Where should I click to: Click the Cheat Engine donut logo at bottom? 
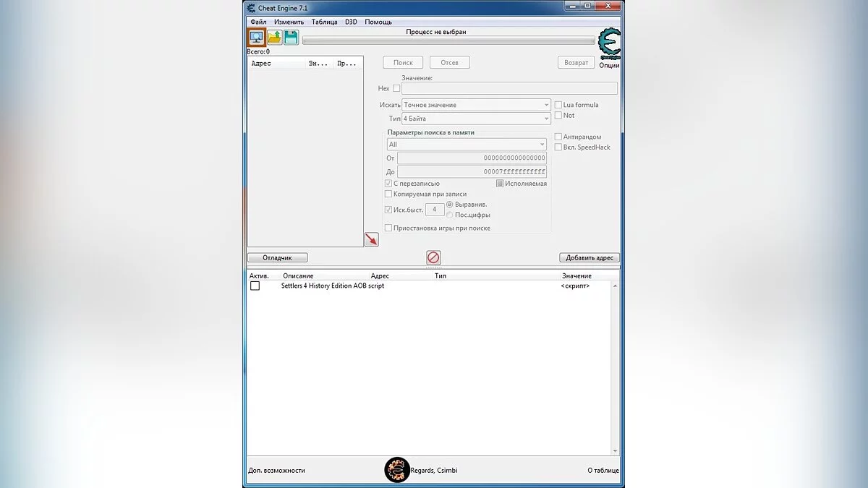(x=397, y=469)
